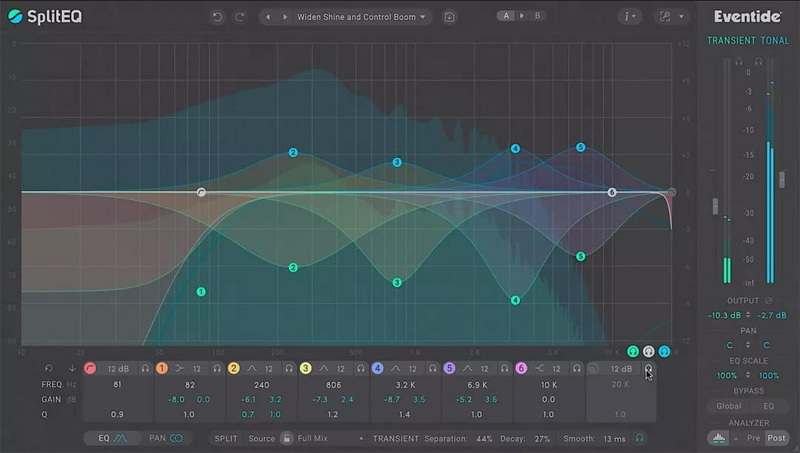This screenshot has width=800, height=453.
Task: Click the EQ bypass button
Action: click(768, 406)
